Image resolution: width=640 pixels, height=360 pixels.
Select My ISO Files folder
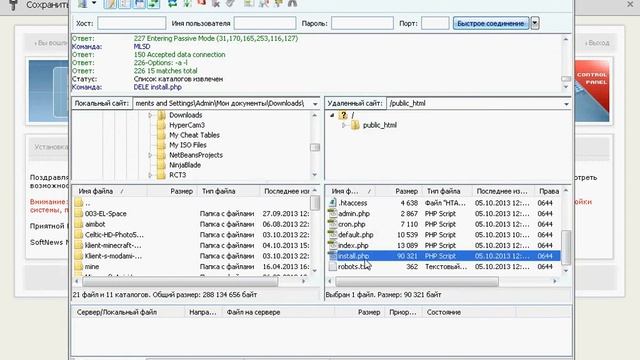pyautogui.click(x=188, y=145)
